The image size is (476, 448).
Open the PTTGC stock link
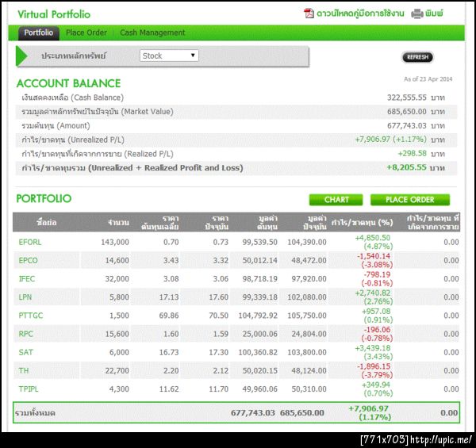(31, 316)
